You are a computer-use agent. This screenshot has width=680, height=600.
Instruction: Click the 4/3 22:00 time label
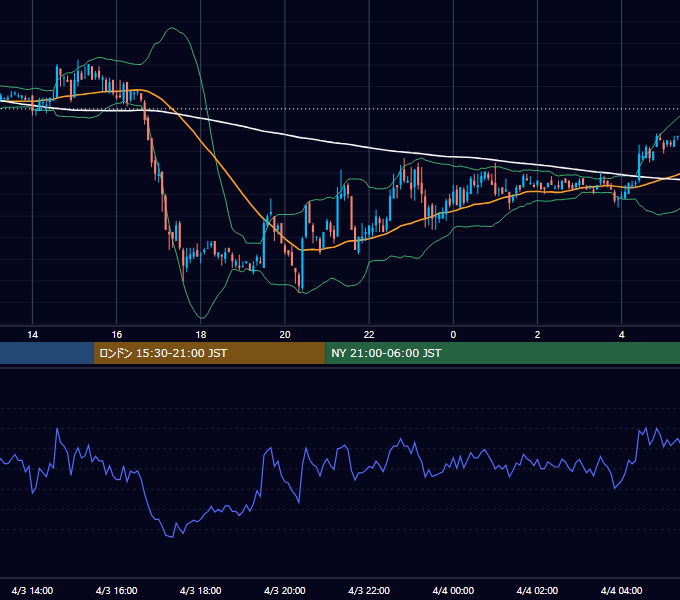[x=369, y=590]
